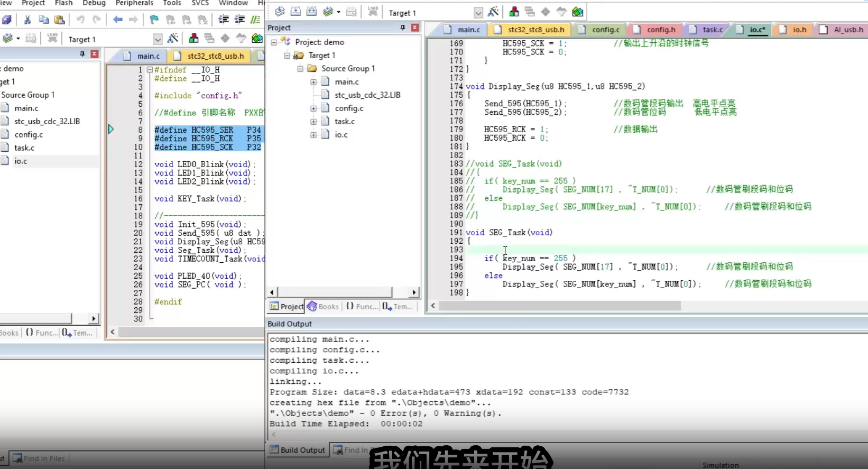This screenshot has height=469, width=868.
Task: Open the Books tab in front project panel
Action: [324, 306]
